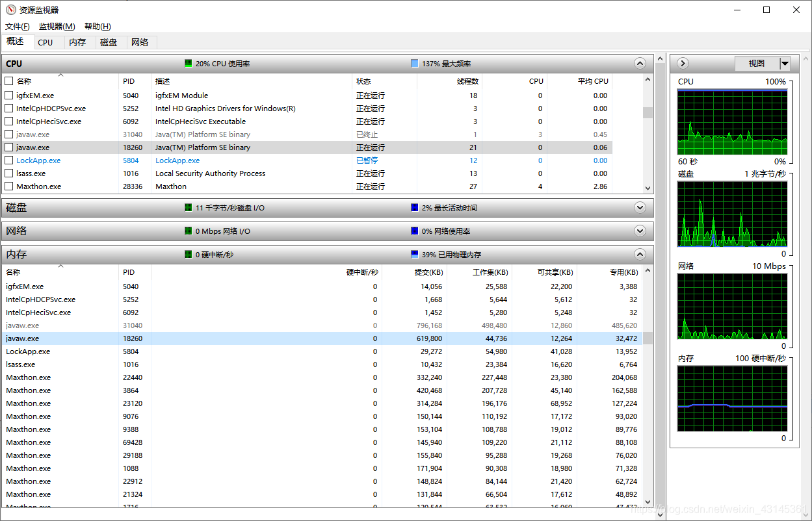Check the javaw.exe 18260 checkbox
812x521 pixels.
pos(9,147)
